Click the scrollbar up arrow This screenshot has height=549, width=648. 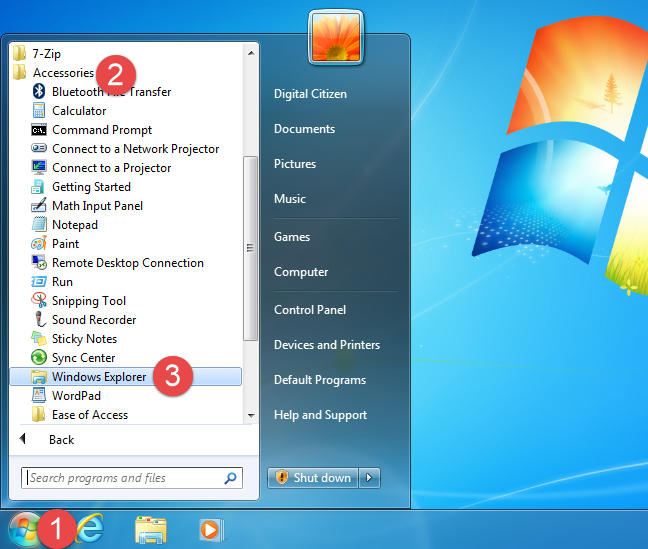[x=251, y=53]
